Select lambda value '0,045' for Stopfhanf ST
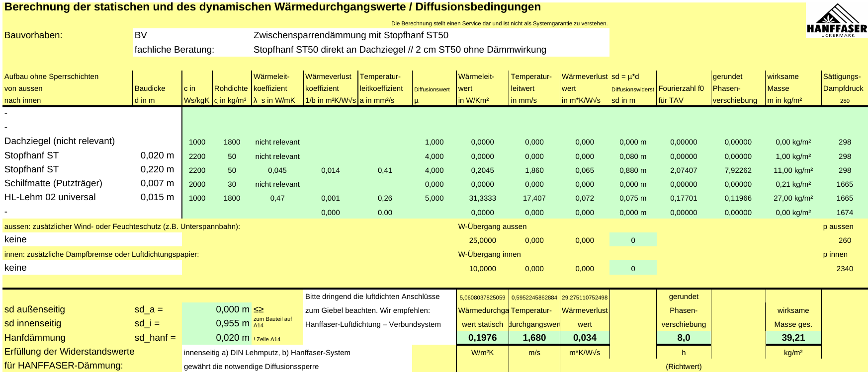 click(x=277, y=170)
